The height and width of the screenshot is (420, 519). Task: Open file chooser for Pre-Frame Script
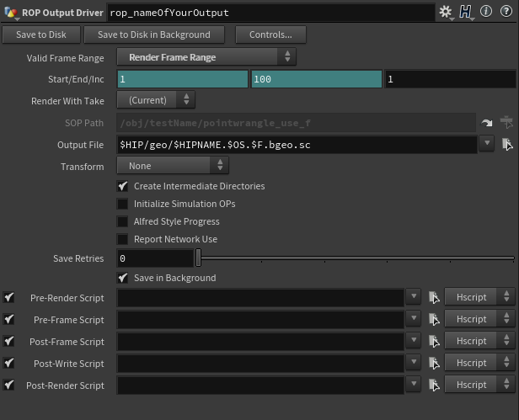coord(434,319)
